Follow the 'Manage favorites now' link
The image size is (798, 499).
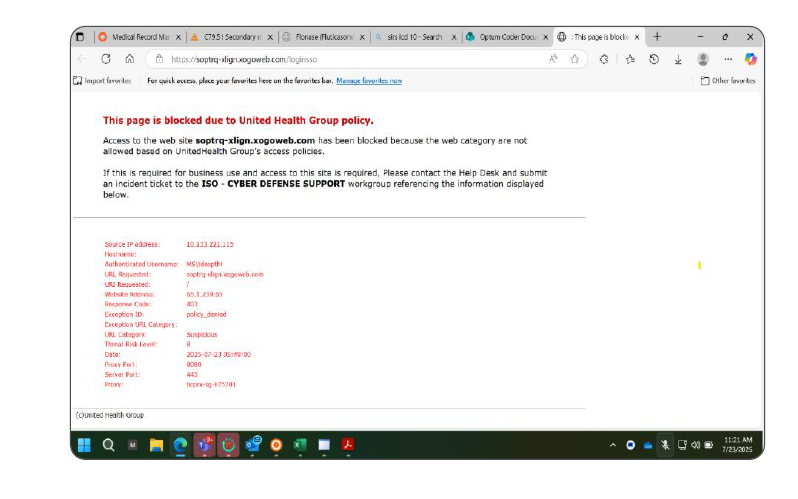369,80
